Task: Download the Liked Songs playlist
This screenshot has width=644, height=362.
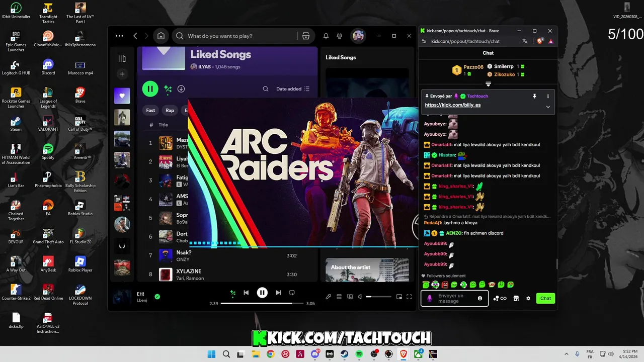Action: [181, 89]
